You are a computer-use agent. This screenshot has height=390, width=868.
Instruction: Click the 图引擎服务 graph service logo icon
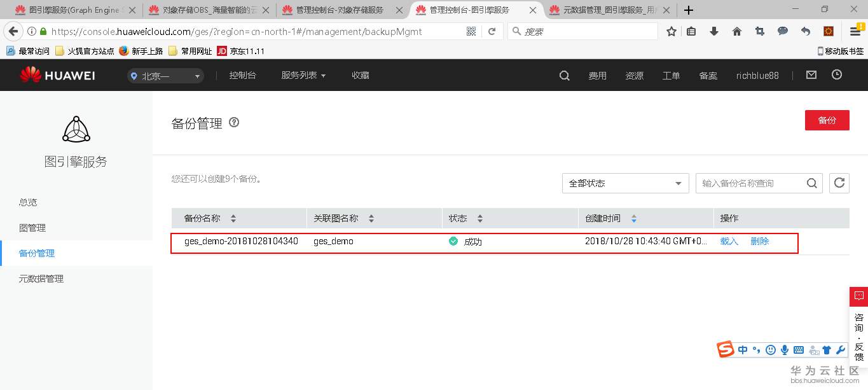(x=76, y=130)
